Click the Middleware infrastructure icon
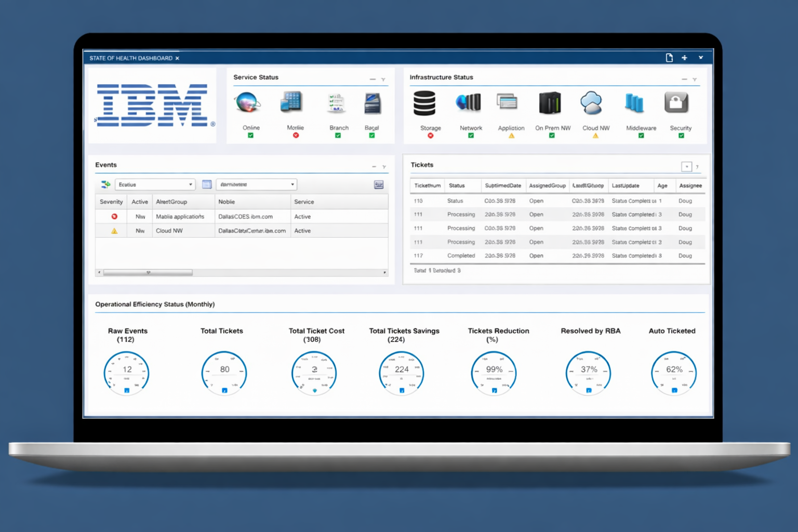Viewport: 798px width, 532px height. click(634, 103)
